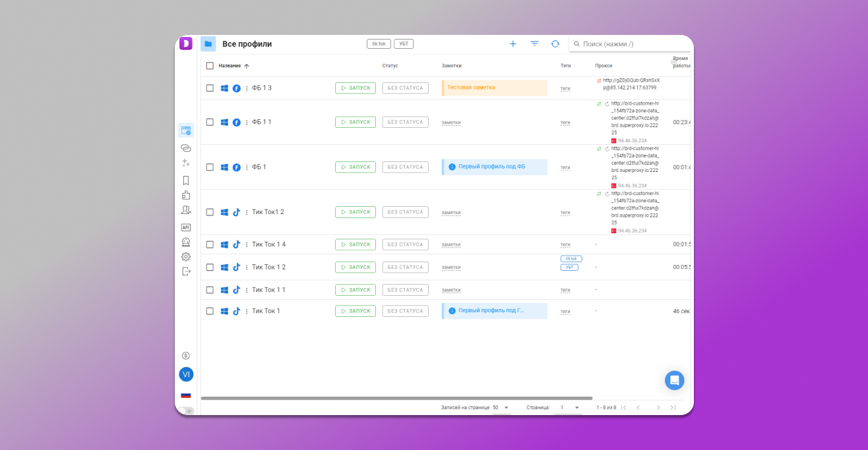
Task: Check the box for Тик Ток 1 4
Action: pos(210,244)
